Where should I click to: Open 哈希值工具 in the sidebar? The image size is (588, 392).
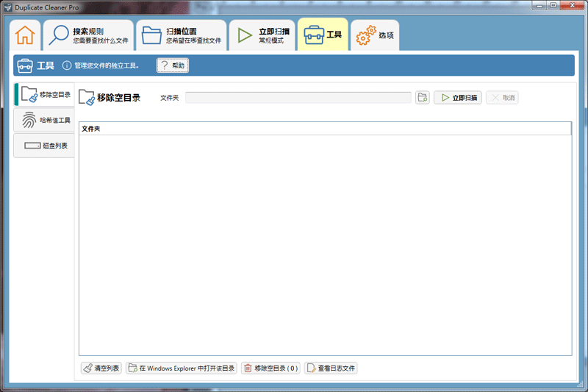point(44,120)
